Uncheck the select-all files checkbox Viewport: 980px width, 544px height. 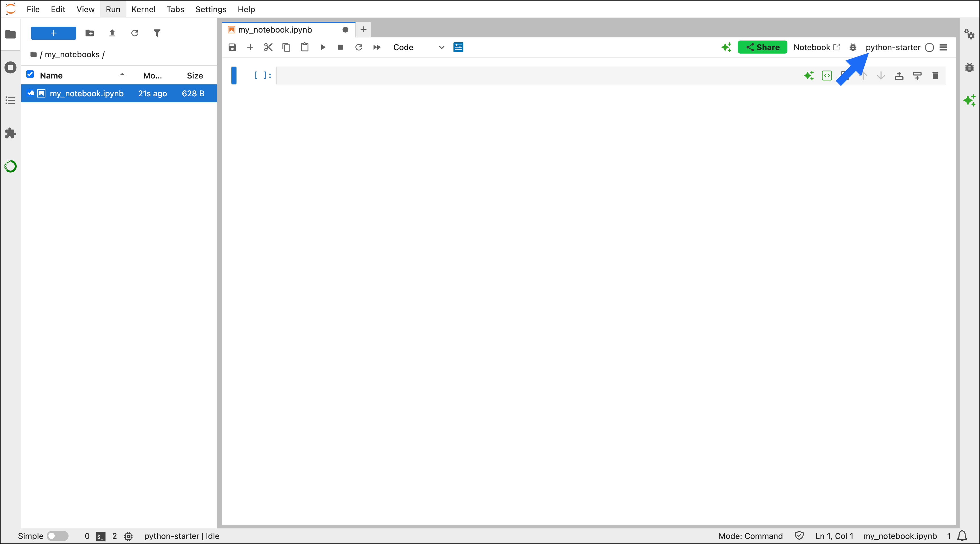pyautogui.click(x=30, y=74)
